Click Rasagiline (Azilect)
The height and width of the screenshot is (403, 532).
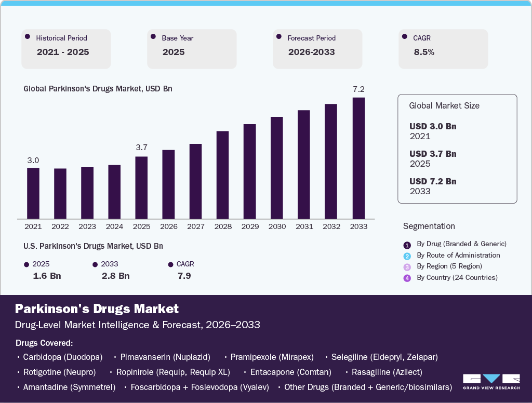(387, 372)
